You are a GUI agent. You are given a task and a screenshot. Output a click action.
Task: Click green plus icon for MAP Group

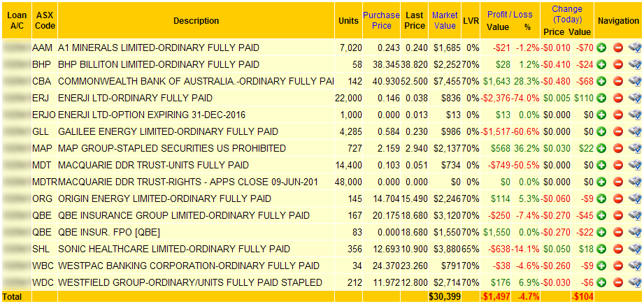(x=602, y=148)
